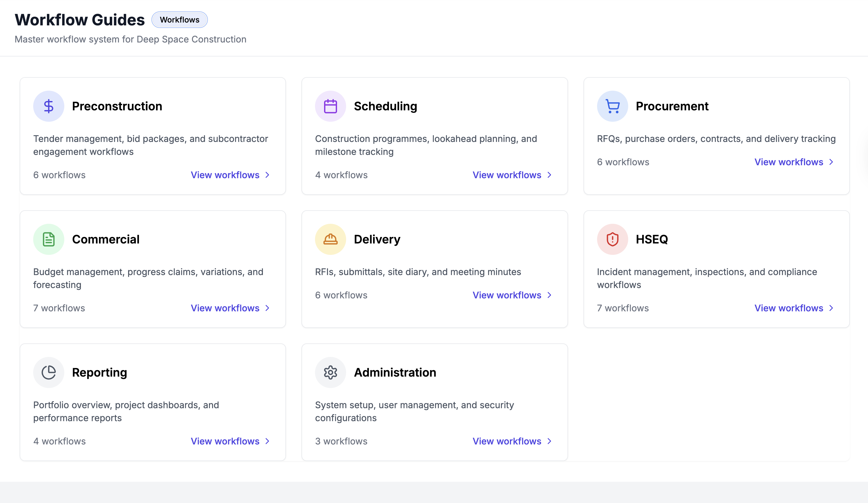This screenshot has height=503, width=868.
Task: Click the HSEQ shield alert icon
Action: pyautogui.click(x=612, y=239)
